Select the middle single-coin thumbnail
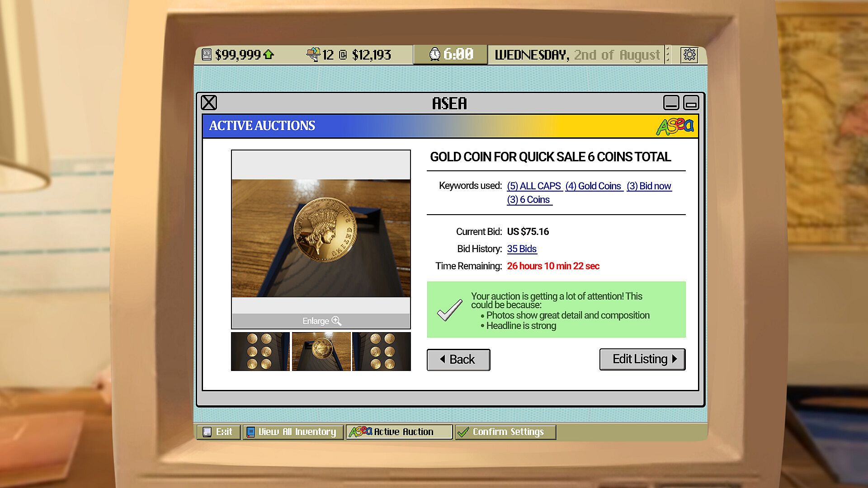Viewport: 868px width, 488px height. [x=321, y=352]
